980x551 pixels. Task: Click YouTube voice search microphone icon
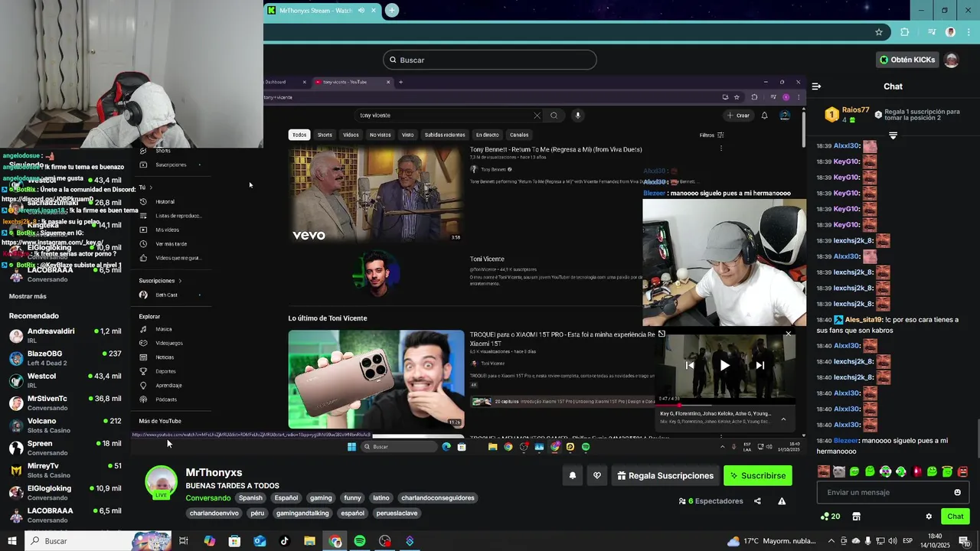tap(578, 116)
